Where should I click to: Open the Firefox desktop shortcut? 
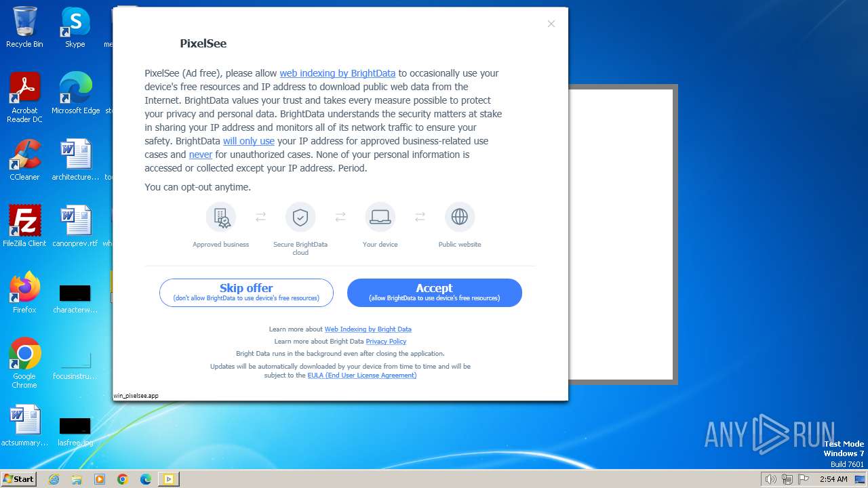(x=24, y=293)
